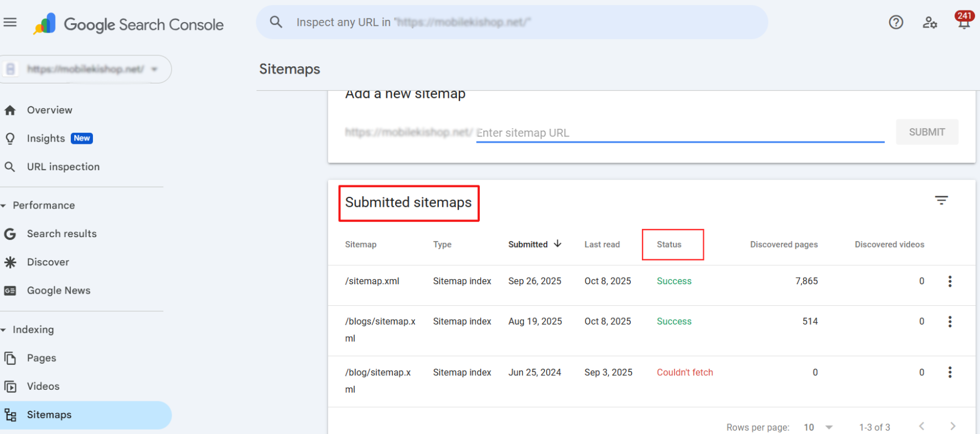Open the Help question mark icon

point(896,22)
